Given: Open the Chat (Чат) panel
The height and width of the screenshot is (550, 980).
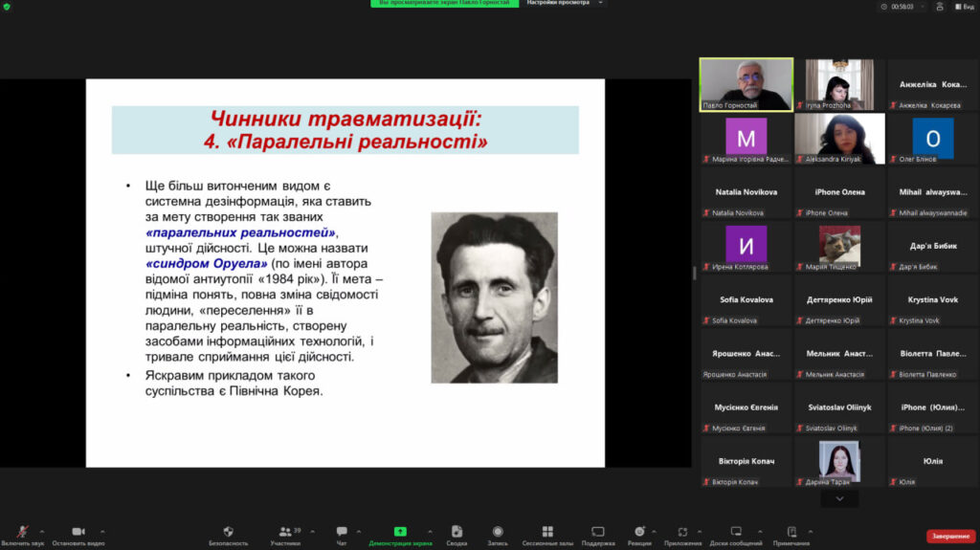Looking at the screenshot, I should click(342, 532).
